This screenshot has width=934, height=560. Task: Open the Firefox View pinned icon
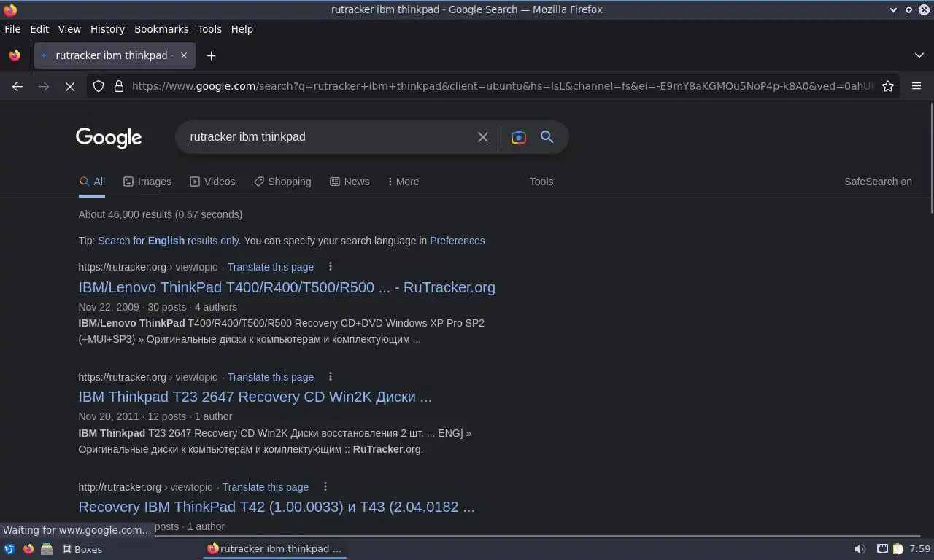pyautogui.click(x=15, y=55)
